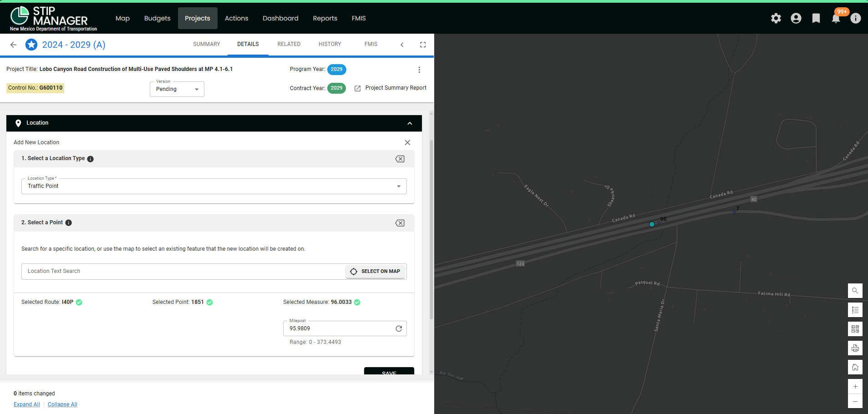Click the tab scroll left chevron
Viewport: 868px width, 414px height.
(402, 45)
